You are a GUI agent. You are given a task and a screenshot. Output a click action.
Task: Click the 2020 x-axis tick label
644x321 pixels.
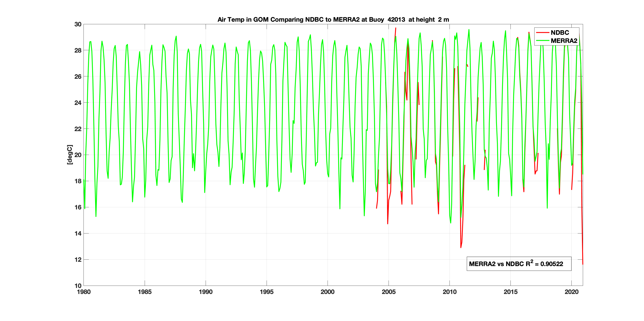tap(571, 292)
